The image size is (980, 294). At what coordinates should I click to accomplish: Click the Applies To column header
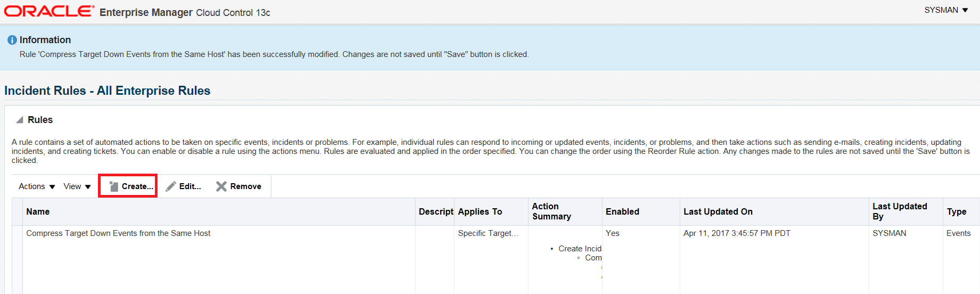[x=480, y=212]
